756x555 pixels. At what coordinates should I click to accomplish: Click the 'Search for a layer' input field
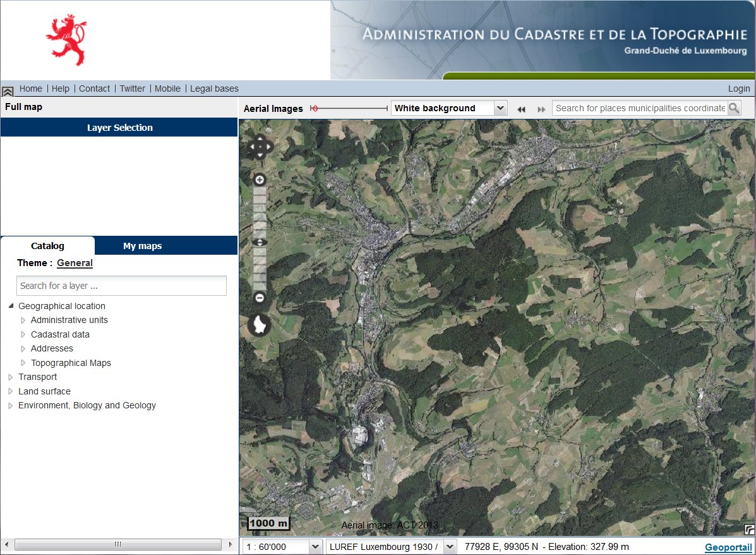(x=121, y=286)
